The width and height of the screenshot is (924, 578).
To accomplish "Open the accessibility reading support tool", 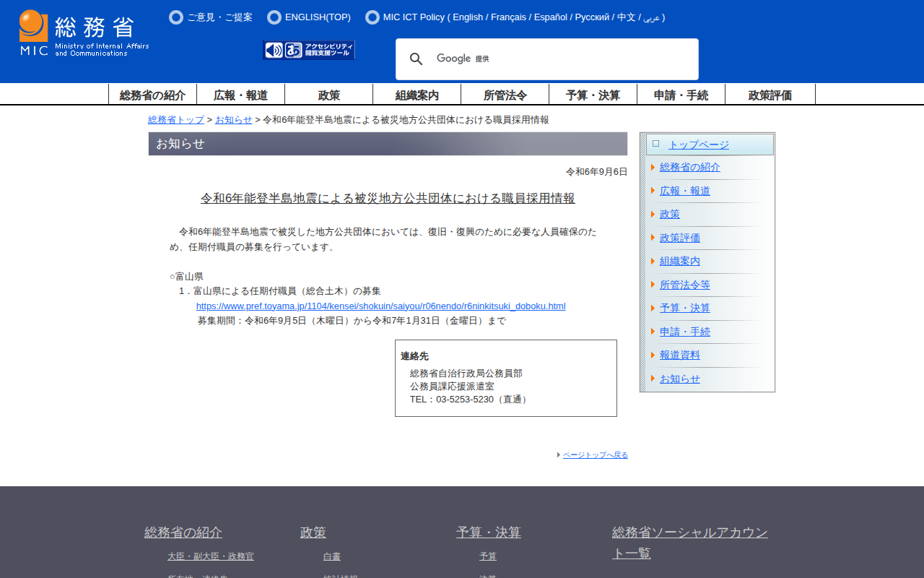I will click(309, 50).
